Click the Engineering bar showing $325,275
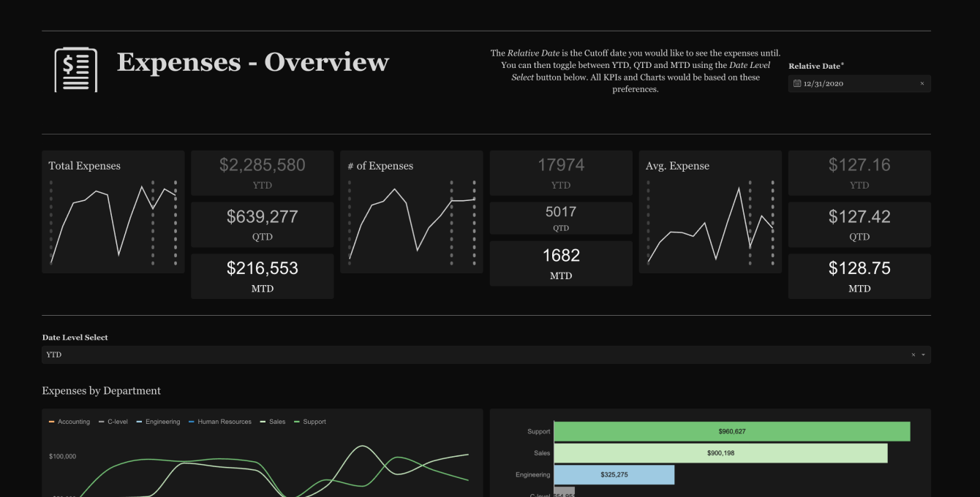The width and height of the screenshot is (980, 497). click(x=614, y=475)
